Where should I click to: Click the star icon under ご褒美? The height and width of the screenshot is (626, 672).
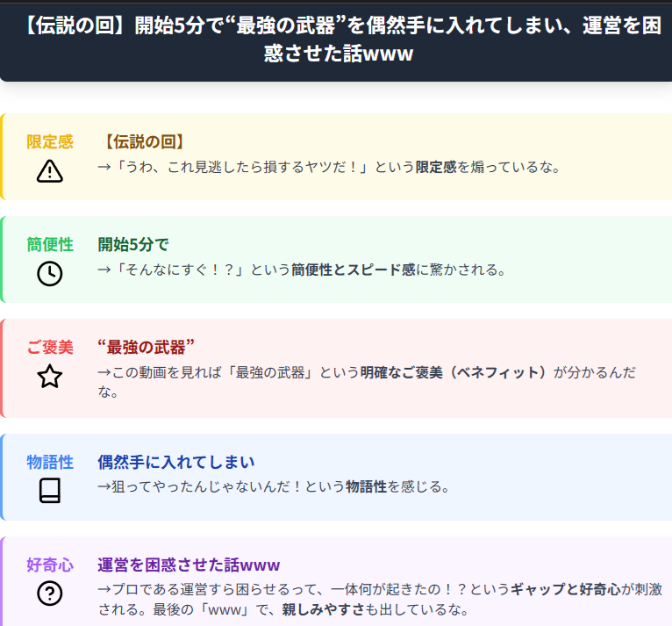[50, 377]
